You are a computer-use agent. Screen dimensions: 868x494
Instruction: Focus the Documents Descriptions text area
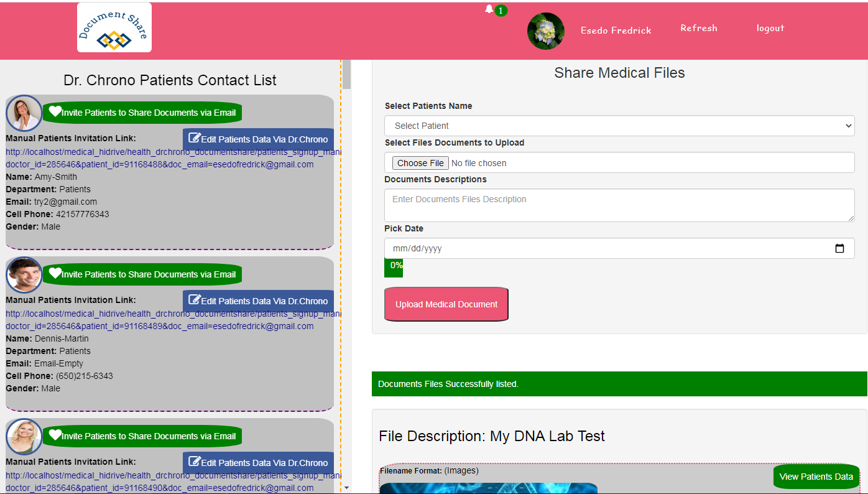619,205
